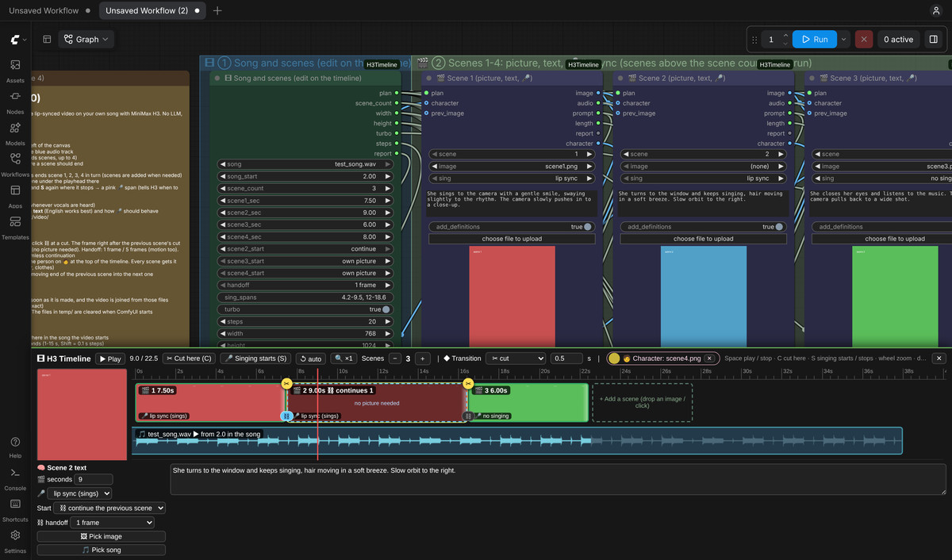Select the Unsaved Workflow (2) tab
Viewport: 952px width, 560px height.
152,11
